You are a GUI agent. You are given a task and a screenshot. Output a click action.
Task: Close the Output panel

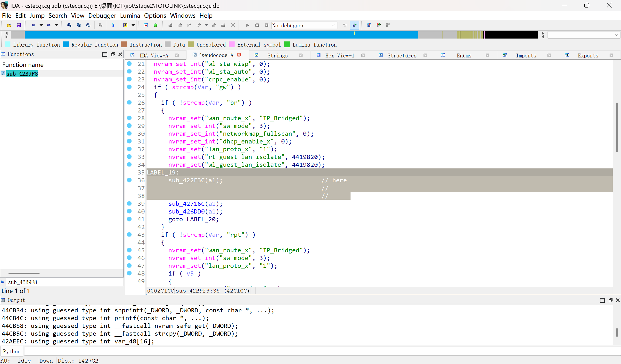[618, 300]
